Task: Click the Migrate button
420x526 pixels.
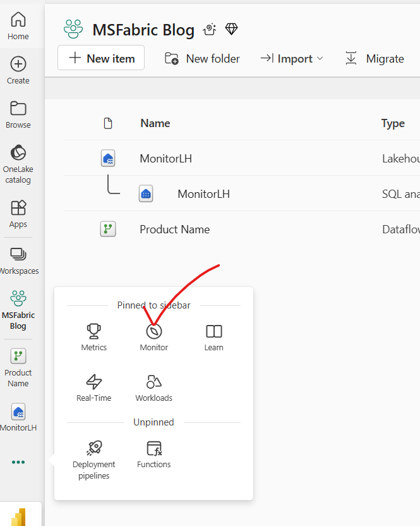Action: (375, 59)
